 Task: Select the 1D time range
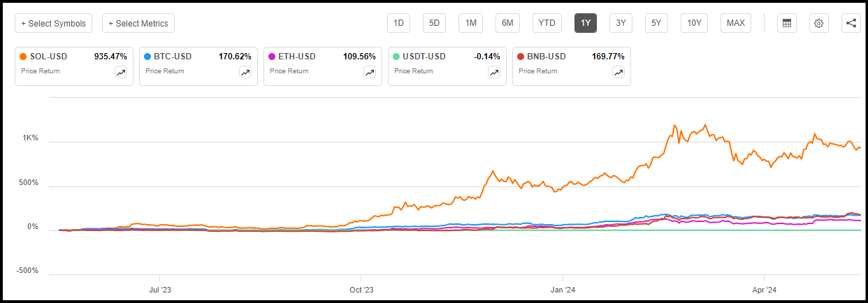point(398,23)
